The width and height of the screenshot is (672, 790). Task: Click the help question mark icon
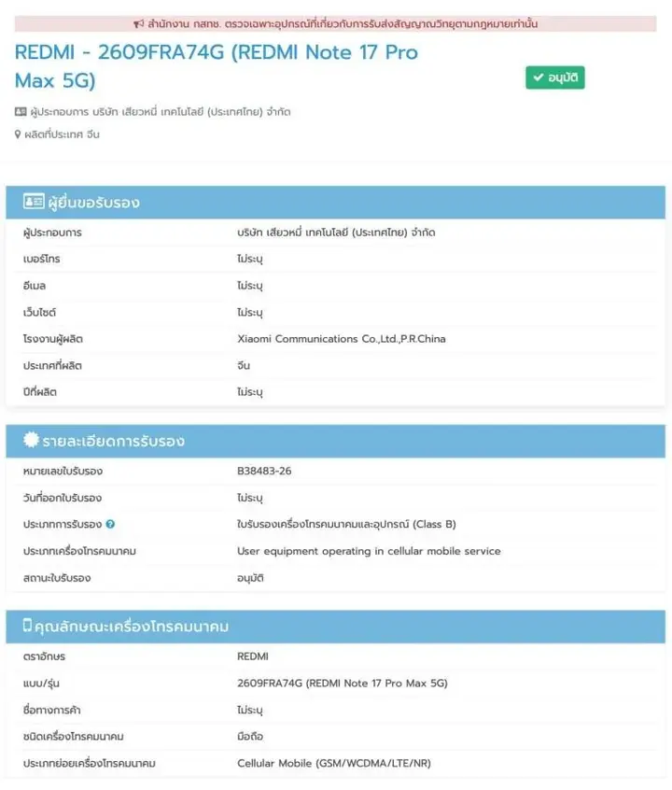point(110,524)
